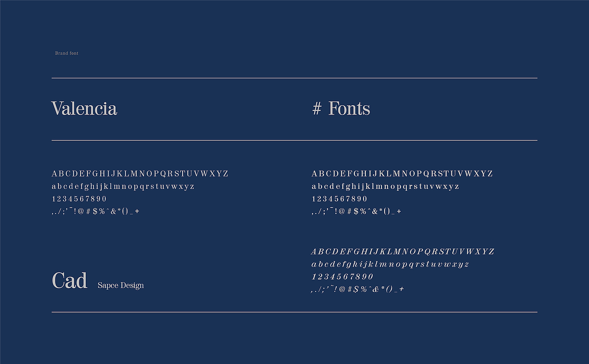The image size is (589, 364).
Task: Select the italic lowercase alphabet row
Action: pyautogui.click(x=390, y=264)
